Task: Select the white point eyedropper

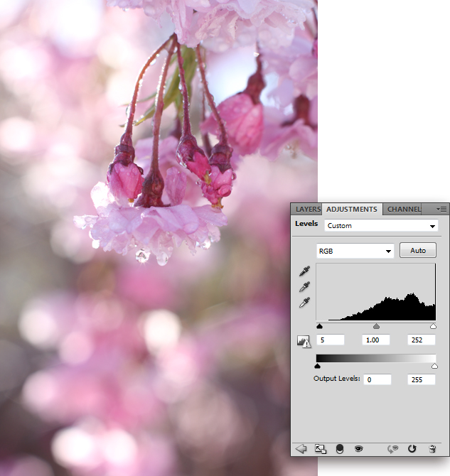Action: (x=304, y=303)
